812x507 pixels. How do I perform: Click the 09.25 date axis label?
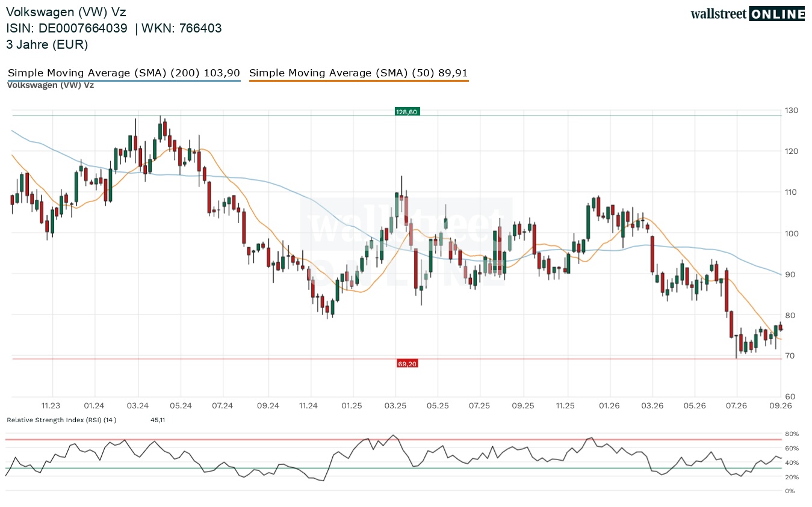coord(524,406)
